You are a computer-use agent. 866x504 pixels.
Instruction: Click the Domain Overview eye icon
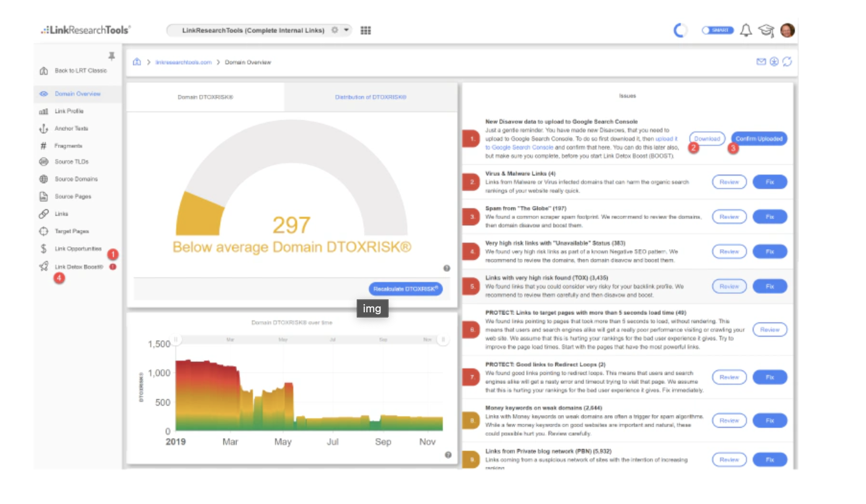pyautogui.click(x=44, y=94)
